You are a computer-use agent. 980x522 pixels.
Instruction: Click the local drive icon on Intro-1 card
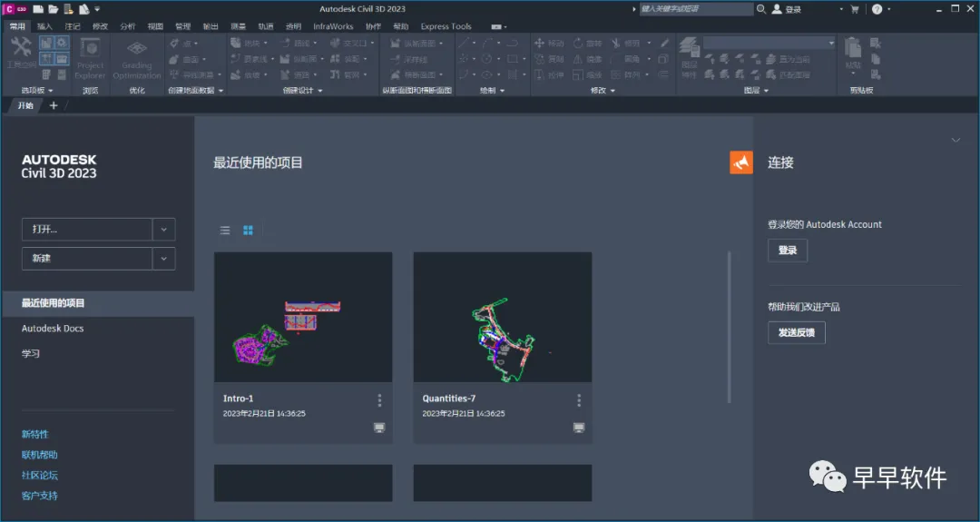(x=379, y=428)
